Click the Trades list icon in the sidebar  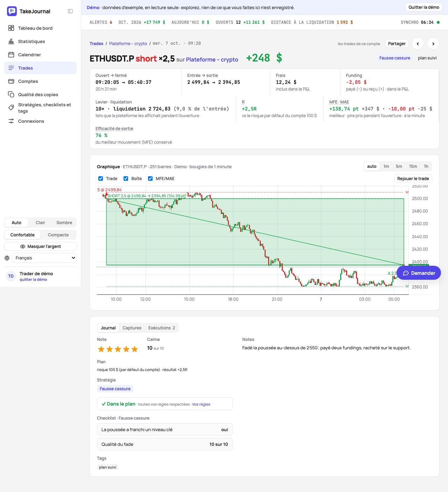coord(11,68)
